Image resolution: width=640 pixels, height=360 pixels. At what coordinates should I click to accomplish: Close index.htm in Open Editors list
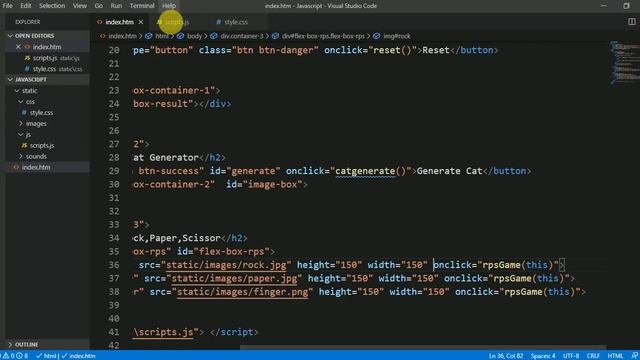(18, 47)
